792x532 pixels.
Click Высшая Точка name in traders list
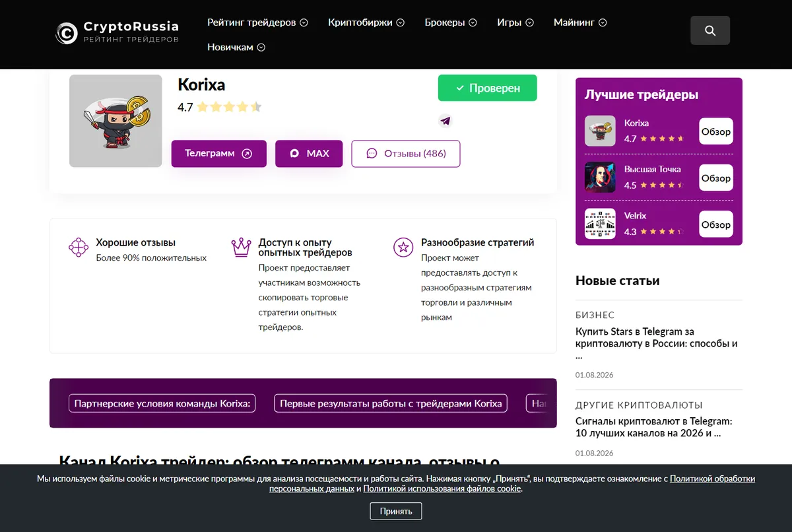pyautogui.click(x=653, y=169)
